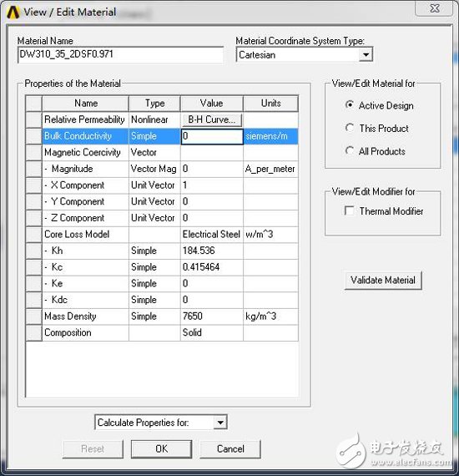
Task: Select the Core Loss Model value cell
Action: point(212,235)
